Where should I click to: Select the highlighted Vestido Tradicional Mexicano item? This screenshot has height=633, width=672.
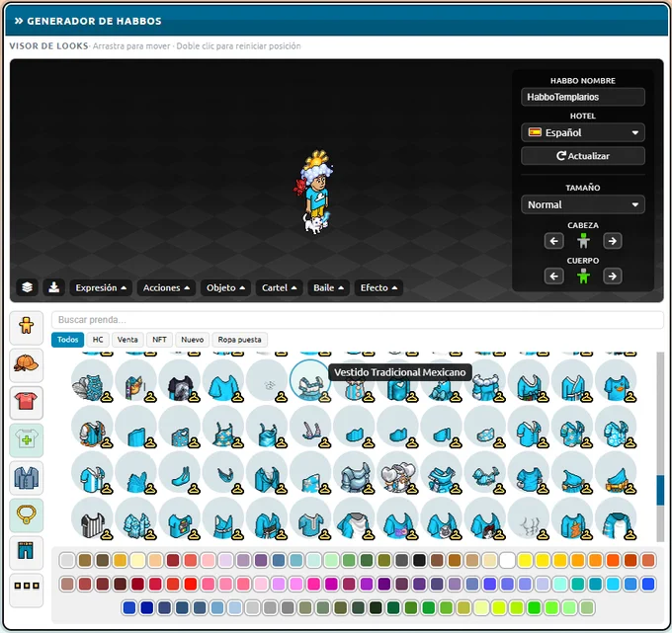tap(310, 380)
